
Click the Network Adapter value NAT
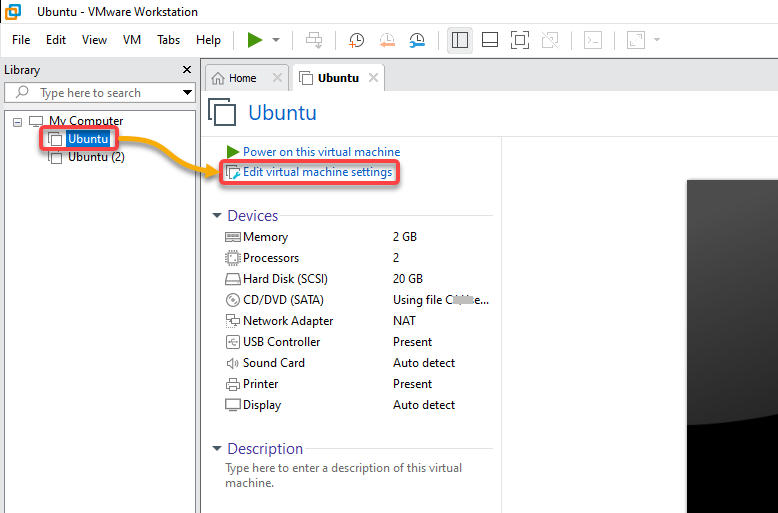(404, 321)
